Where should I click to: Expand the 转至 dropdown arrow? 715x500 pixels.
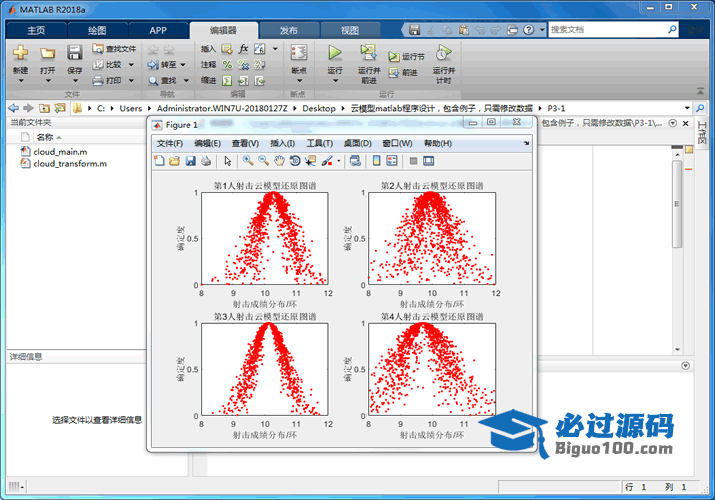tap(183, 65)
